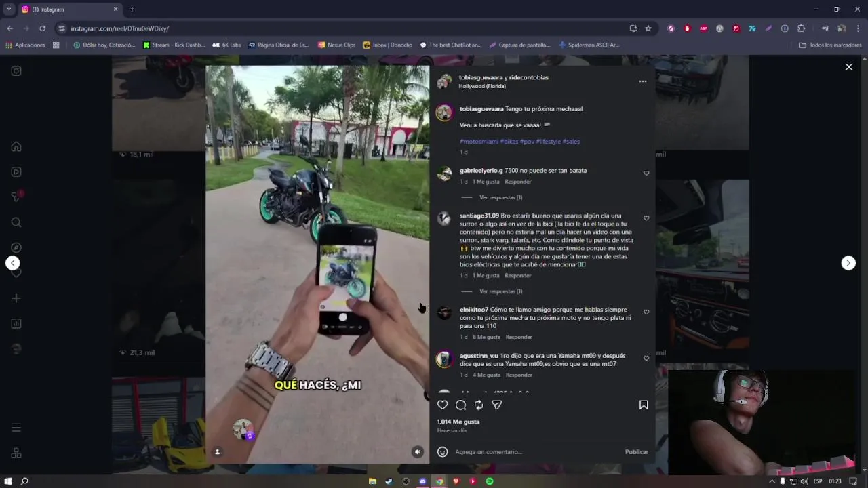Screen dimensions: 868x488
Task: Reload the page with the refresh button
Action: (42, 28)
